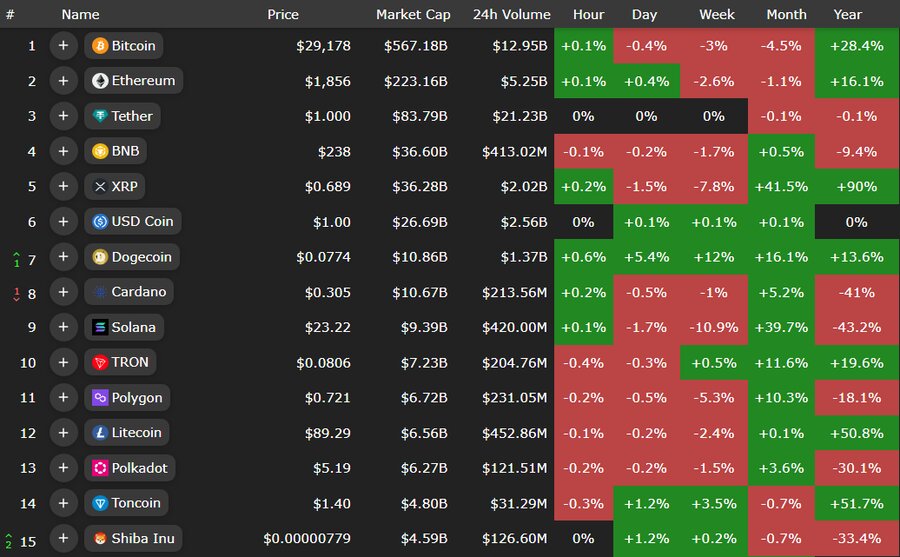Click the Dogecoin logo icon

click(x=99, y=257)
